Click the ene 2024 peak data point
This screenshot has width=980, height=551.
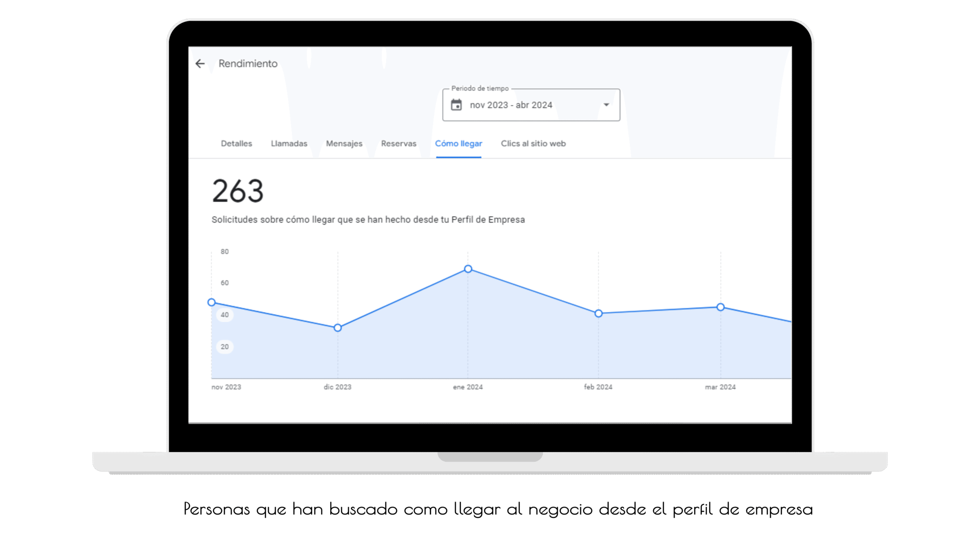(x=468, y=269)
